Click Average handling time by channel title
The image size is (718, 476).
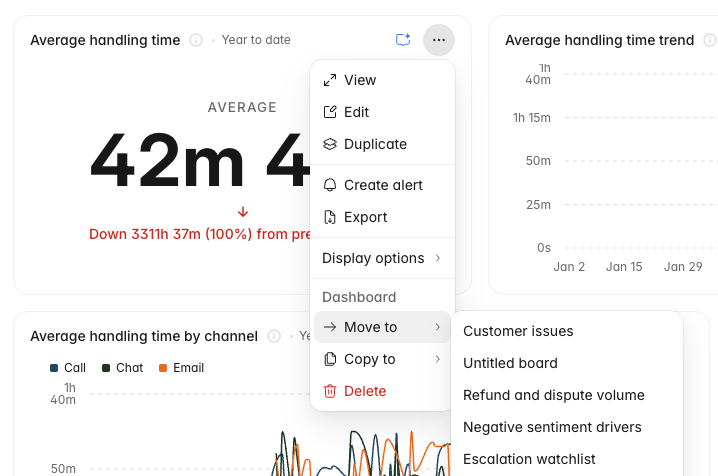coord(144,336)
